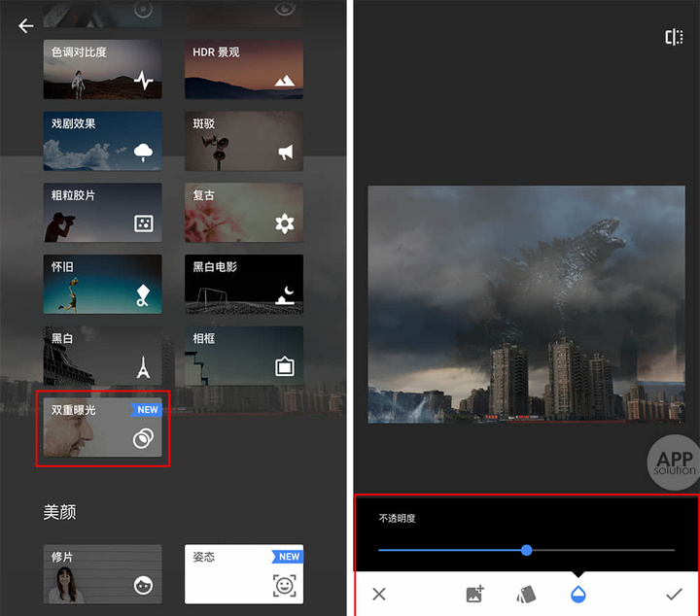Choose the 黑白 black and white filter
The height and width of the screenshot is (616, 700).
102,356
